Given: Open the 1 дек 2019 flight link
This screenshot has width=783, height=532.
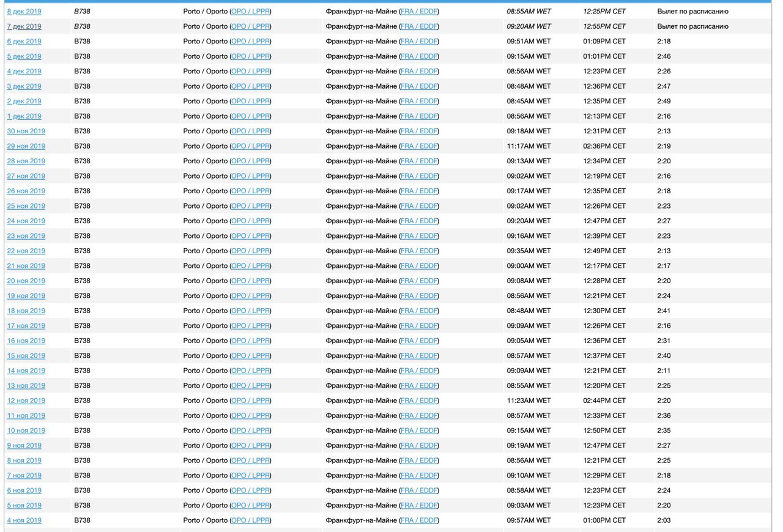Looking at the screenshot, I should click(x=24, y=116).
